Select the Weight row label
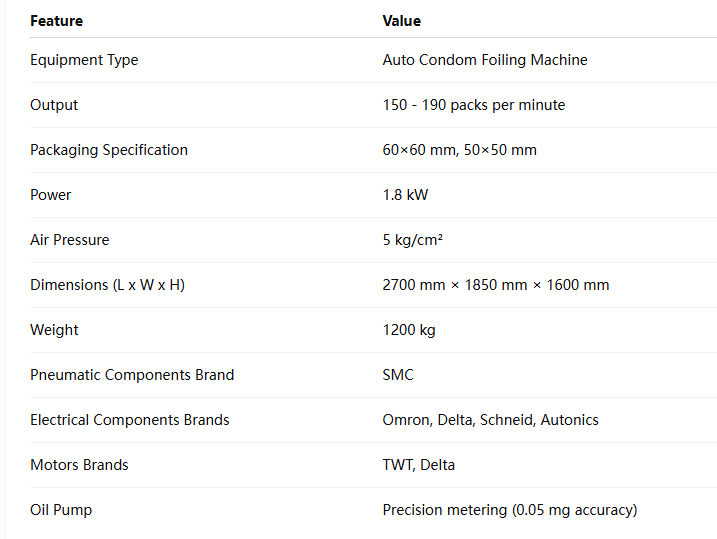The height and width of the screenshot is (539, 717). [54, 330]
